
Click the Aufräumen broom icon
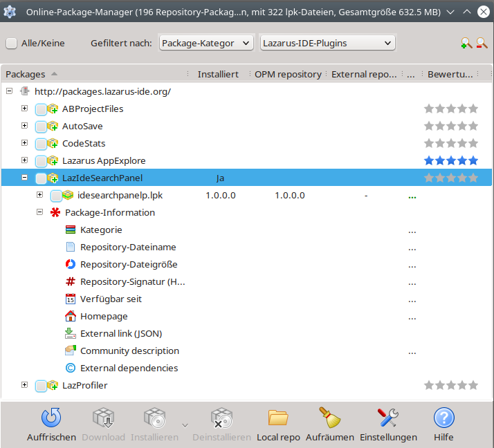click(x=329, y=418)
